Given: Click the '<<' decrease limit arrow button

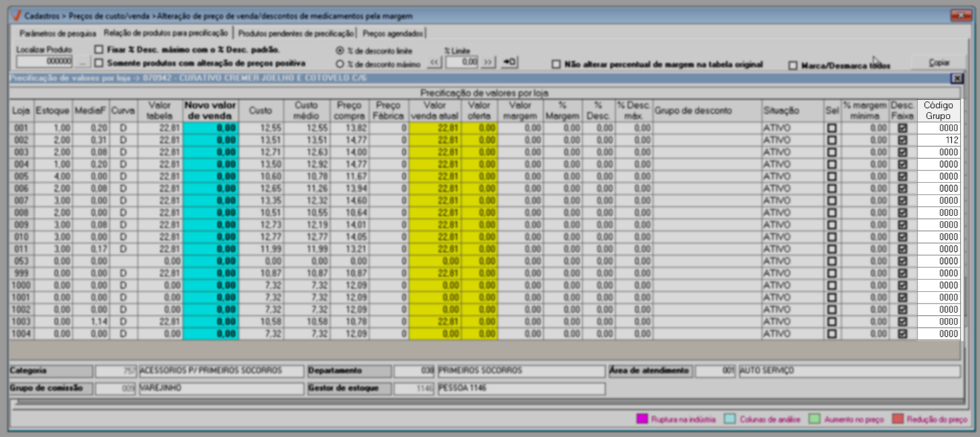Looking at the screenshot, I should (434, 62).
